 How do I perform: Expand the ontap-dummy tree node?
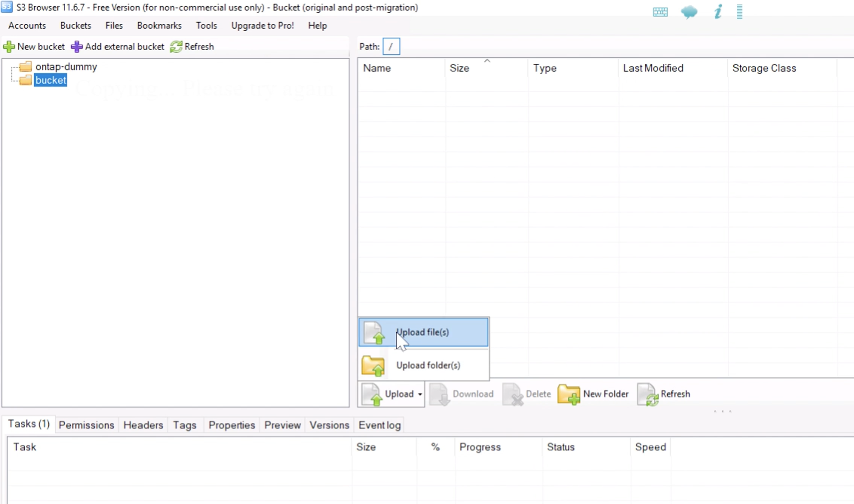[x=12, y=66]
